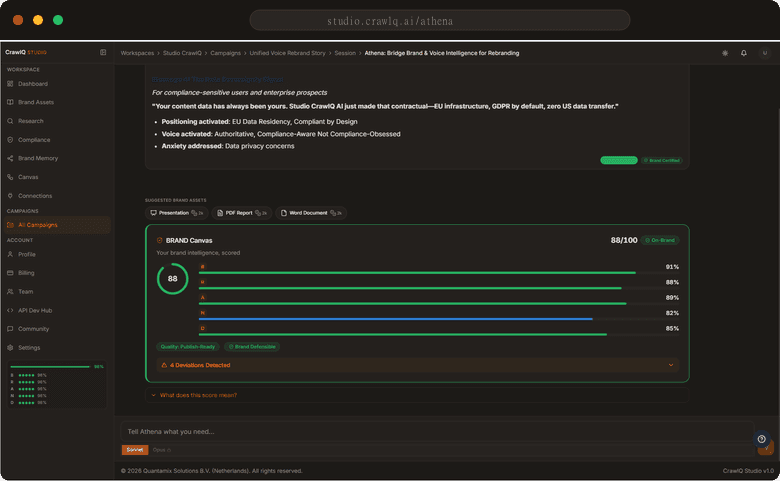
Task: Click CrawlQ Studio v1.0 footer text
Action: pyautogui.click(x=748, y=471)
